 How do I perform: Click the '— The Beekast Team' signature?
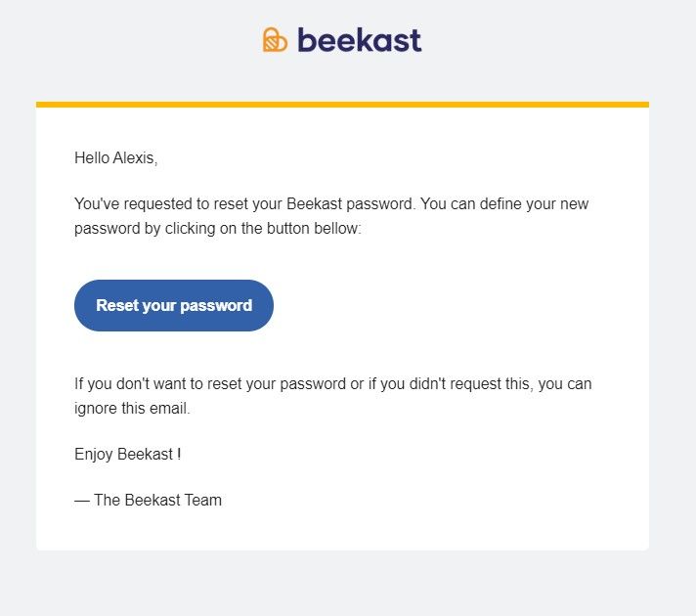pyautogui.click(x=149, y=500)
